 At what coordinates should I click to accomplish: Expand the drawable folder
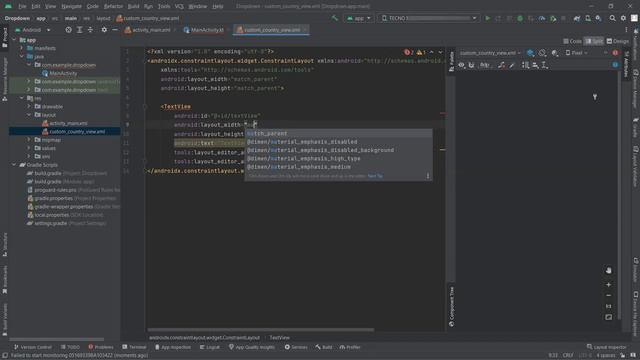pyautogui.click(x=29, y=107)
